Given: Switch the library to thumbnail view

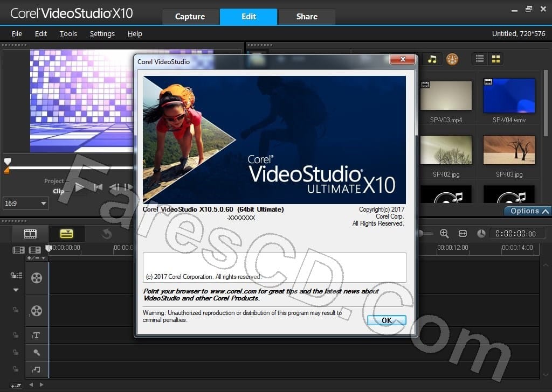Looking at the screenshot, I should (x=496, y=59).
